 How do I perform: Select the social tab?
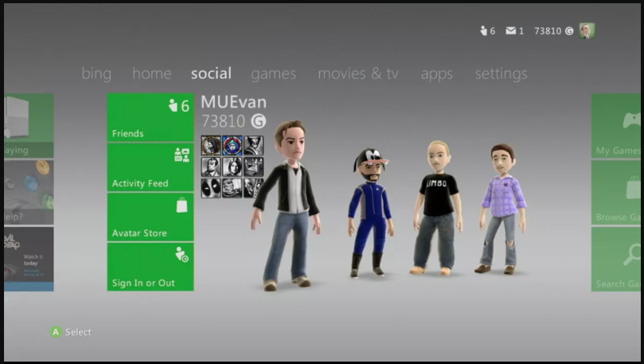point(211,73)
